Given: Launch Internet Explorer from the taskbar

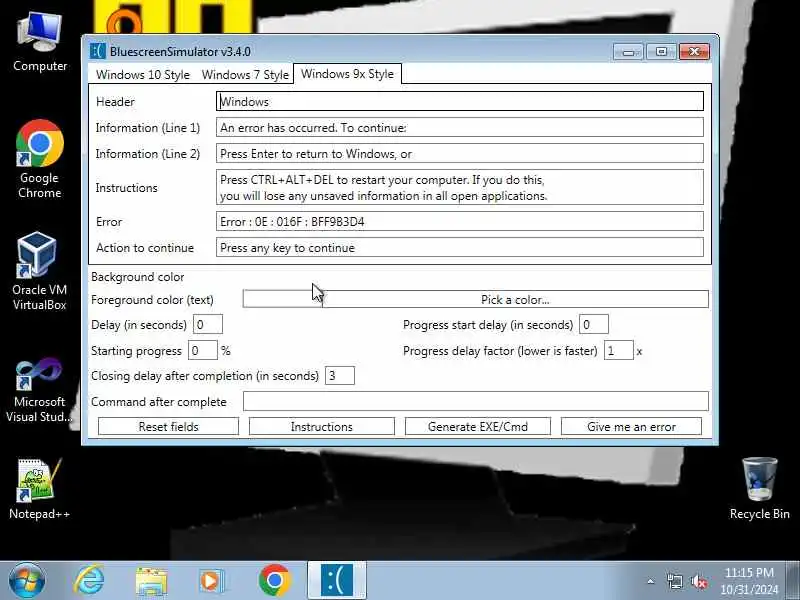Looking at the screenshot, I should 90,581.
